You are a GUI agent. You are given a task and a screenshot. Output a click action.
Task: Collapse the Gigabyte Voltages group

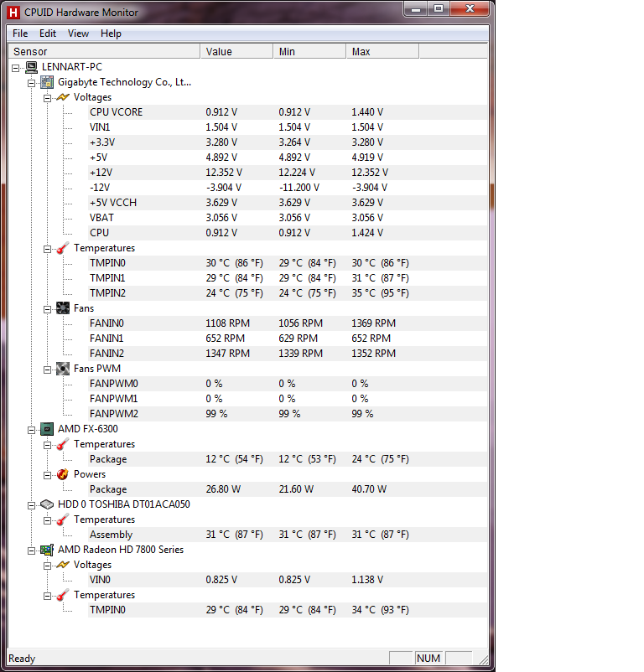(47, 98)
